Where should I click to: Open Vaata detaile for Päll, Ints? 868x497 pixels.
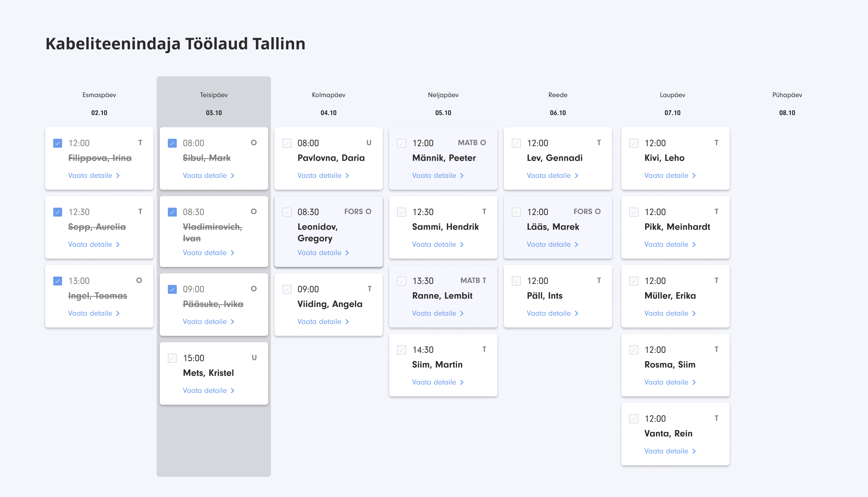[549, 313]
